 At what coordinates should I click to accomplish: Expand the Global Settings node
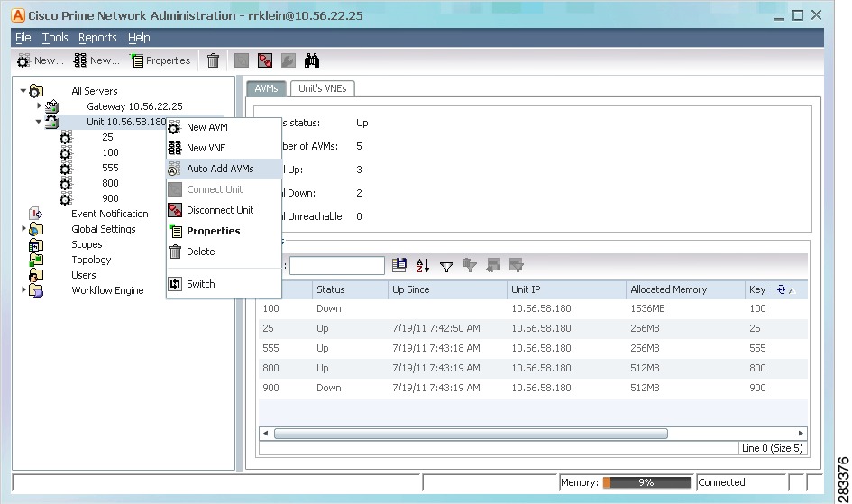[24, 229]
